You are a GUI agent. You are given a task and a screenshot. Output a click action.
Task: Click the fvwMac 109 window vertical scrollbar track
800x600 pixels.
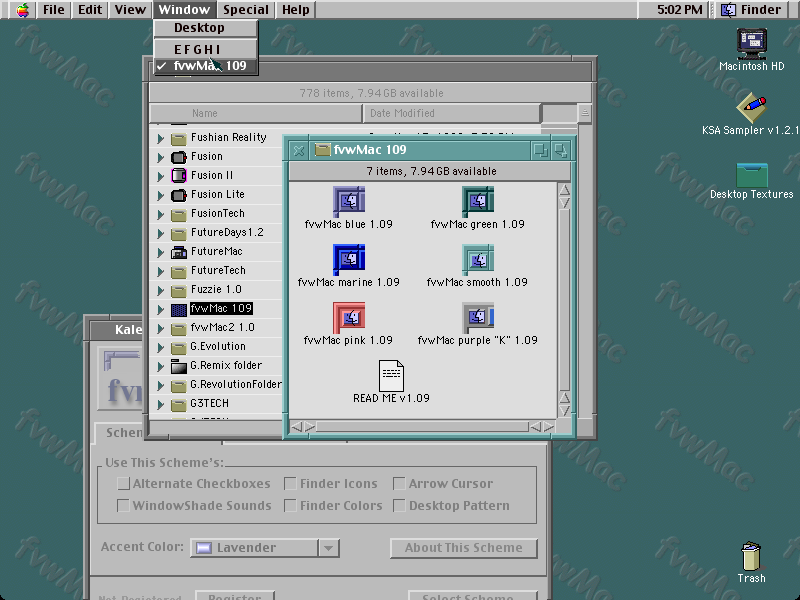pyautogui.click(x=564, y=300)
